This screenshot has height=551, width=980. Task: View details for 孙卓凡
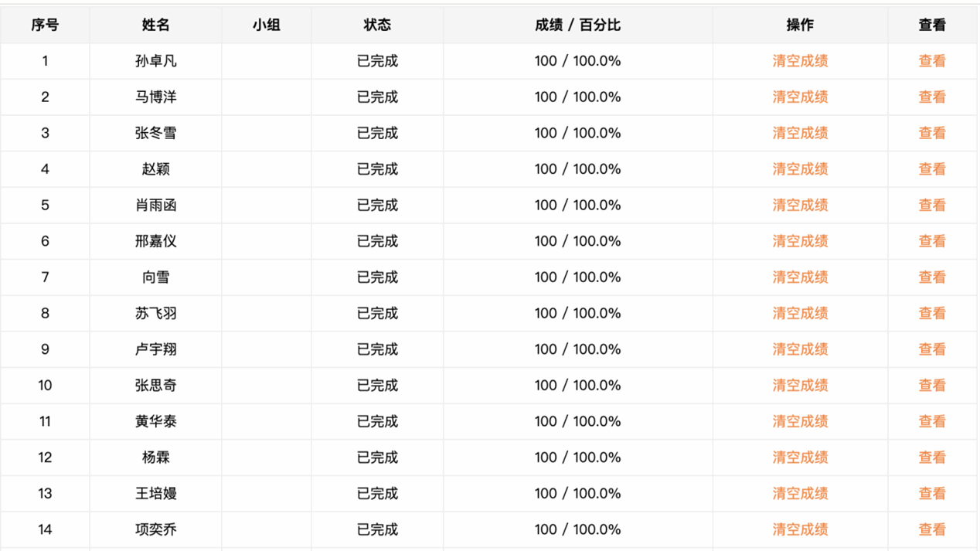coord(931,61)
